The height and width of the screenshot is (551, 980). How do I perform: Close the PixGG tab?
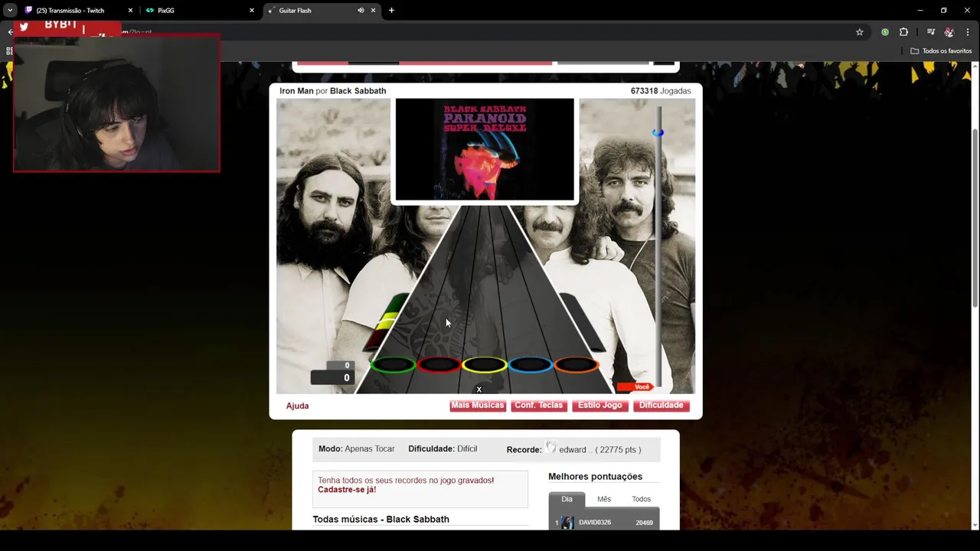click(x=251, y=11)
